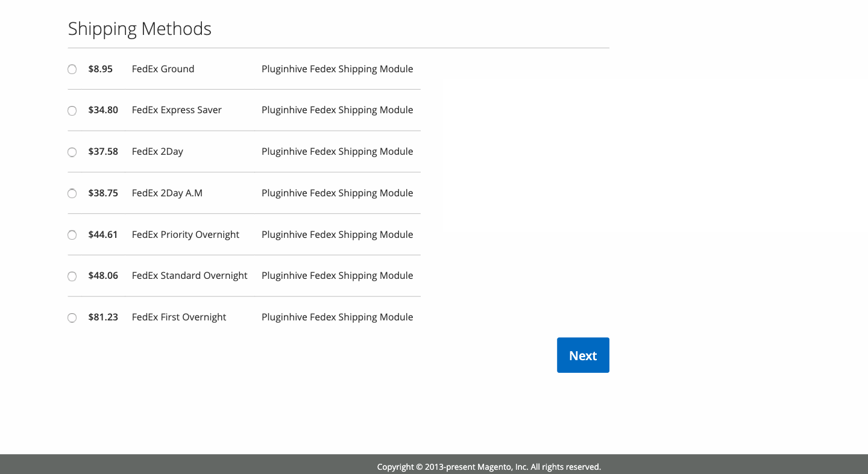Click the FedEx First Overnight label
Screen dimensions: 868x474
178,317
